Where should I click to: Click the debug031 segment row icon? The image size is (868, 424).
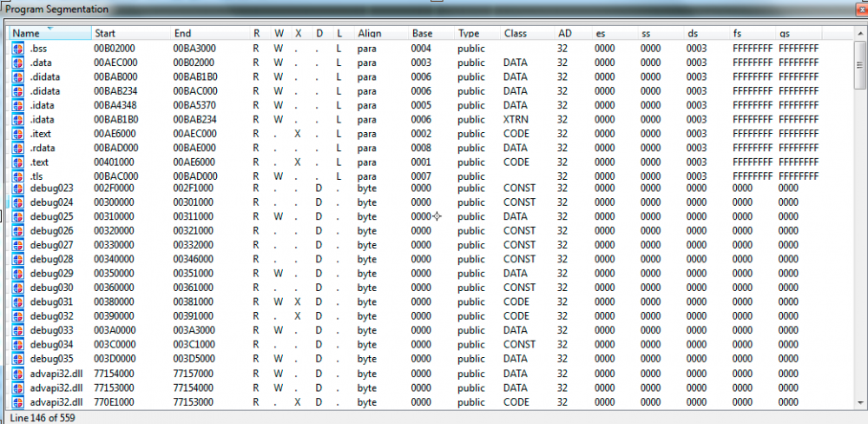coord(18,301)
